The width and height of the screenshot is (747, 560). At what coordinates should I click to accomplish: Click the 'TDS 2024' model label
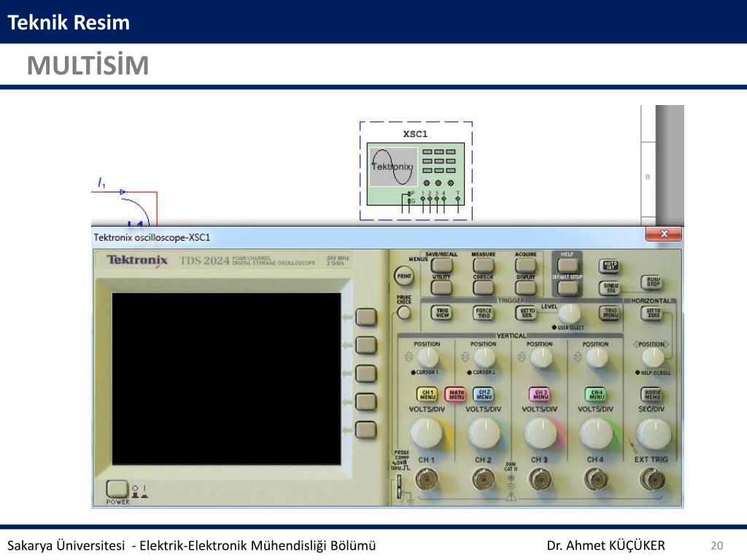coord(204,260)
